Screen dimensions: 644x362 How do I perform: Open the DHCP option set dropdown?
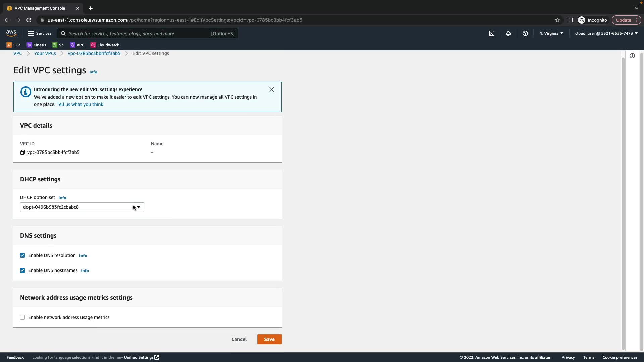coord(82,207)
